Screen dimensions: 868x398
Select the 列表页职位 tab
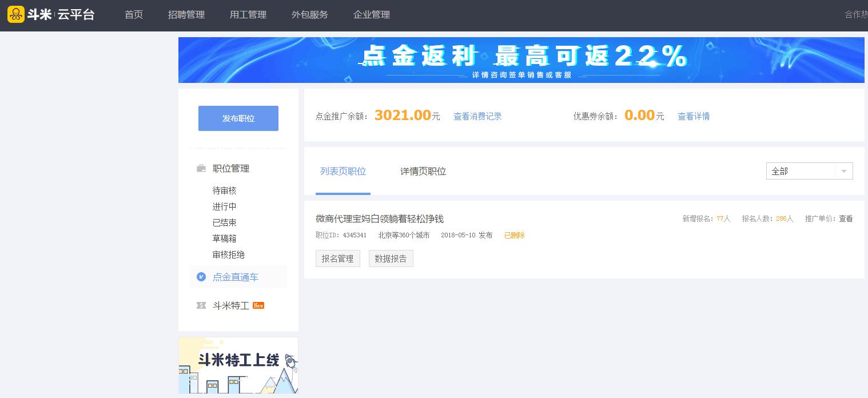click(x=343, y=171)
